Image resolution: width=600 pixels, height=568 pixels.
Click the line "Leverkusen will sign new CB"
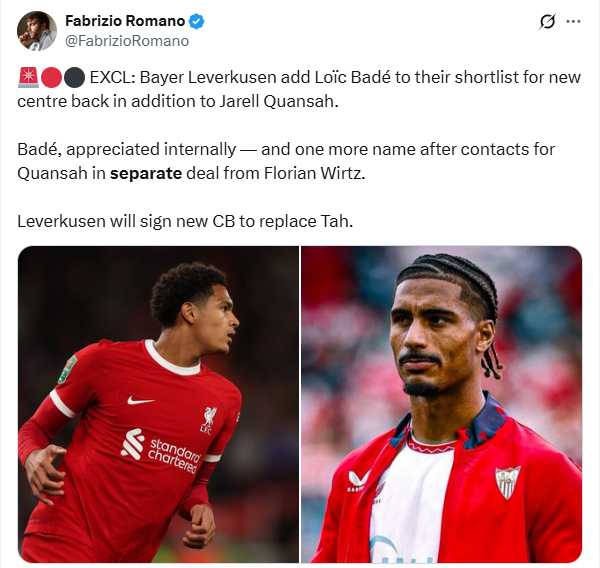126,221
